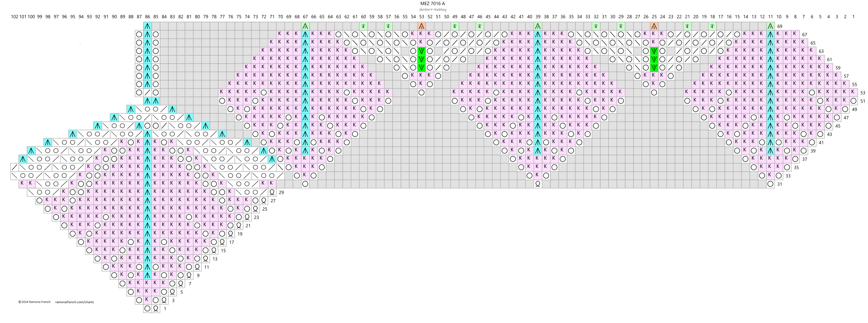
Task: Select bright green 3-stitch symbol, column 53 row 63
Action: (421, 51)
